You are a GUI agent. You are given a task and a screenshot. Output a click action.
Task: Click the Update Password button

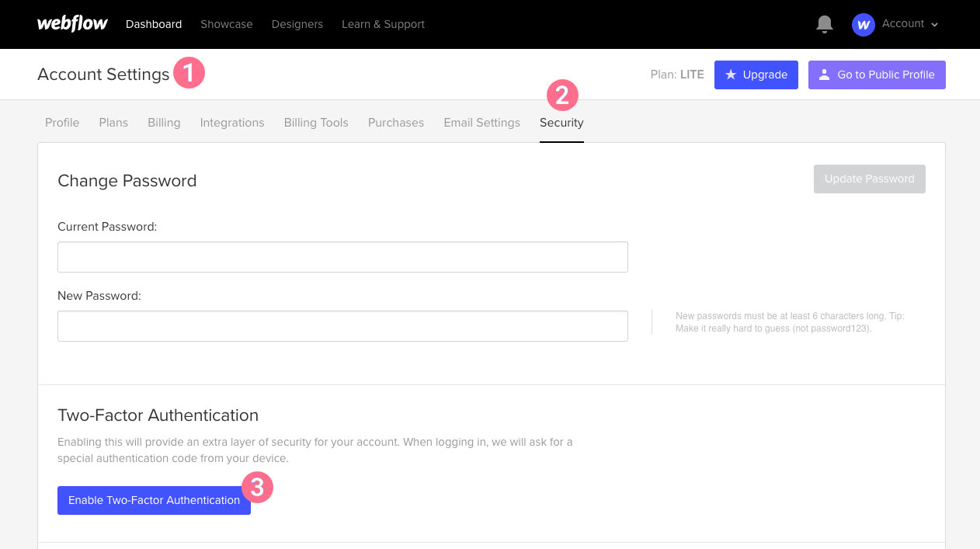[869, 179]
